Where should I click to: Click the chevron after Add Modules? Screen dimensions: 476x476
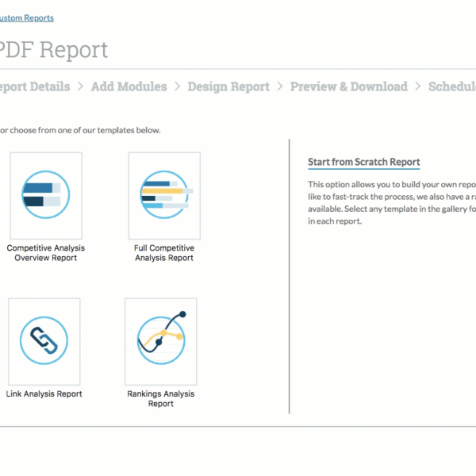coord(177,86)
